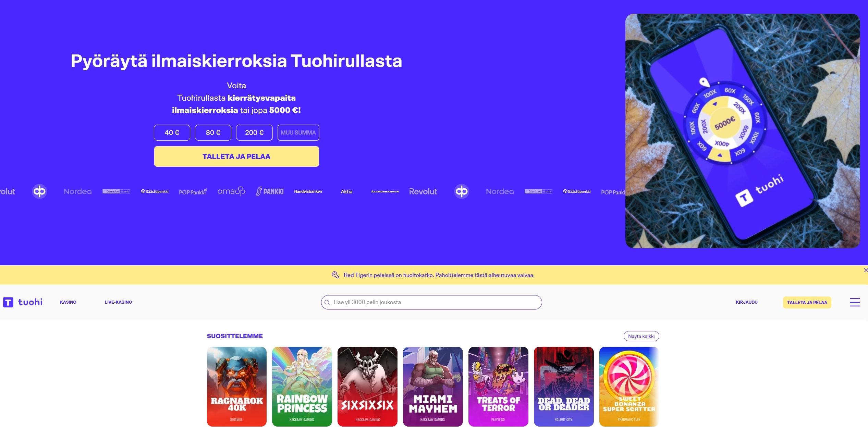The width and height of the screenshot is (868, 430).
Task: Select the 200 € deposit amount
Action: (x=254, y=132)
